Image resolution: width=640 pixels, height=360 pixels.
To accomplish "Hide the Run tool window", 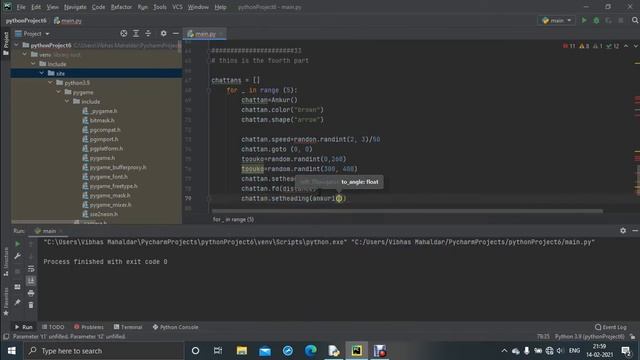I will (635, 231).
